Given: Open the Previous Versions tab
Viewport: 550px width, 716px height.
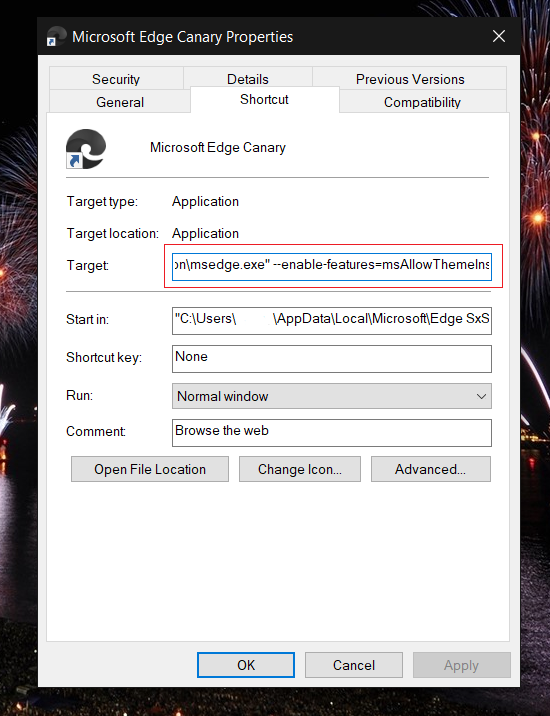Looking at the screenshot, I should click(410, 79).
